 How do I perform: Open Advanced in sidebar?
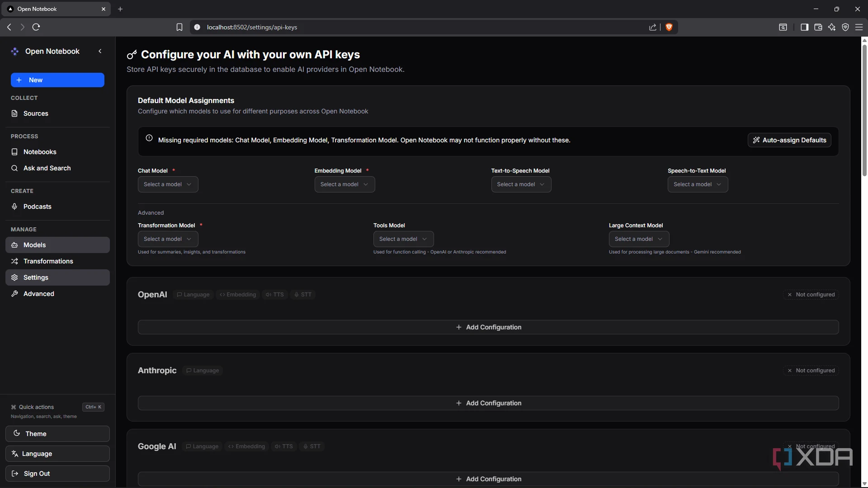[x=57, y=294]
